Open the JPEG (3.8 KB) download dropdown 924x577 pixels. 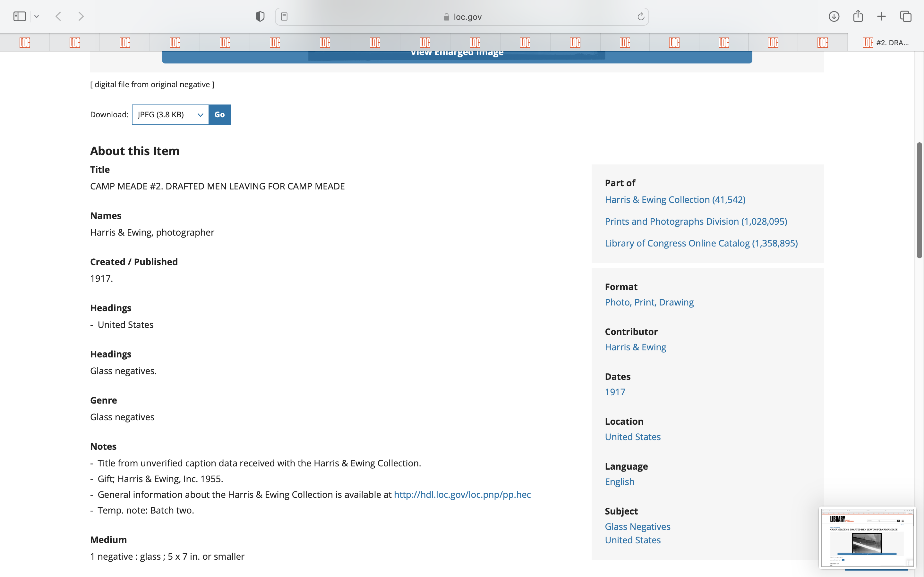(170, 114)
